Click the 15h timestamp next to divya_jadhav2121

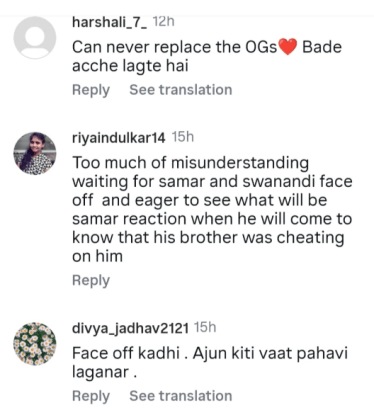click(205, 327)
